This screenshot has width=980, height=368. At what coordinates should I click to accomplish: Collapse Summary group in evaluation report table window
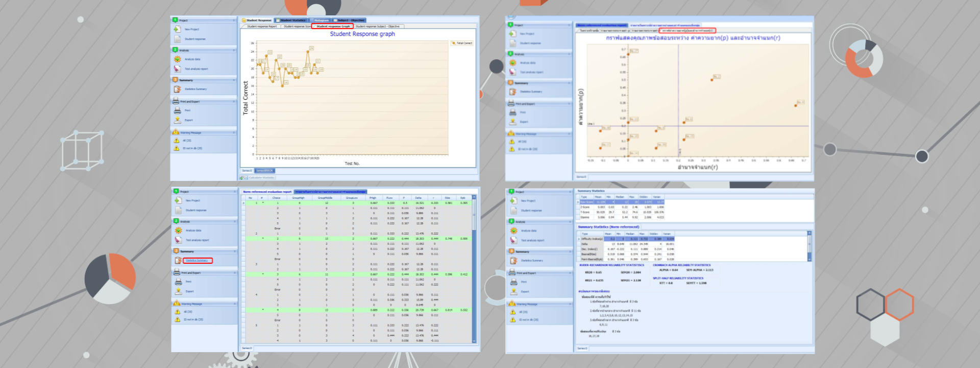[x=235, y=251]
